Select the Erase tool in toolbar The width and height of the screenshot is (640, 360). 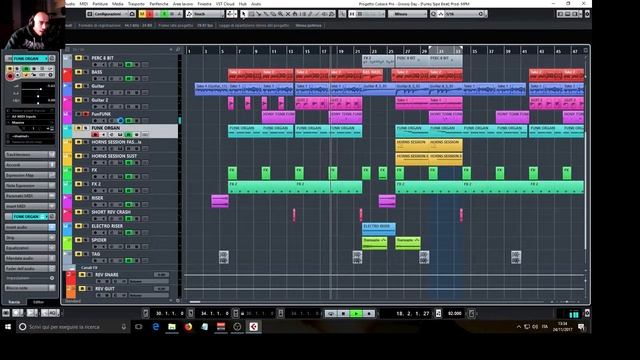pos(273,14)
